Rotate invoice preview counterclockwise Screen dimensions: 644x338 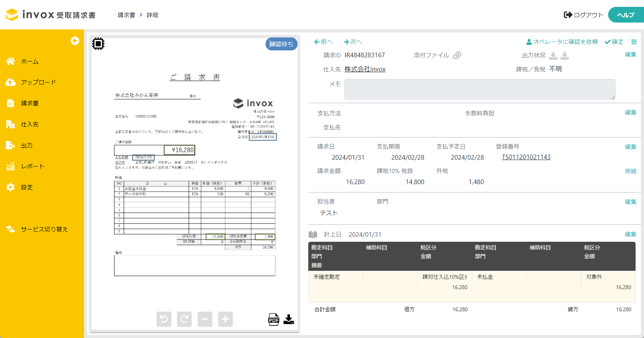click(x=164, y=319)
